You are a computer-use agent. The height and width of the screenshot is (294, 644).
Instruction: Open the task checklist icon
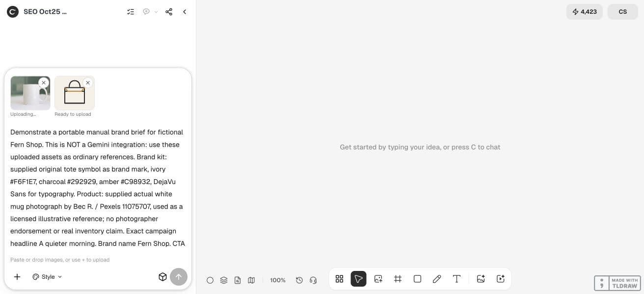pos(131,12)
